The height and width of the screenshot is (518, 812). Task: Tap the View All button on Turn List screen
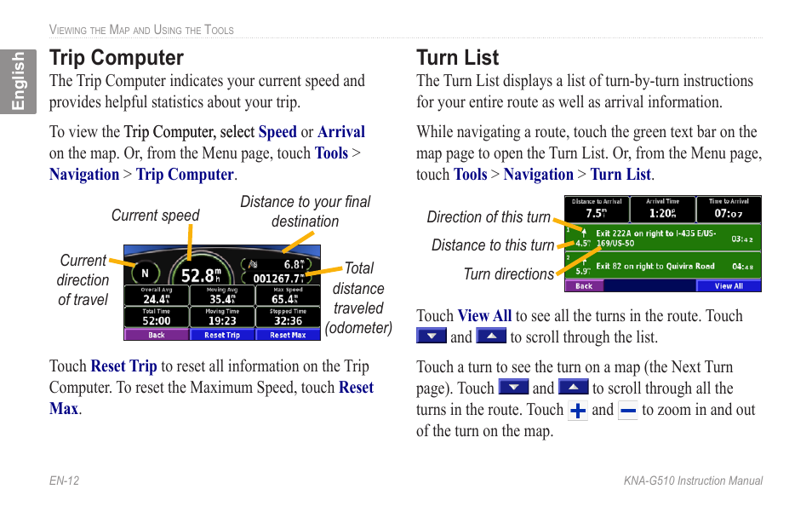tap(729, 285)
